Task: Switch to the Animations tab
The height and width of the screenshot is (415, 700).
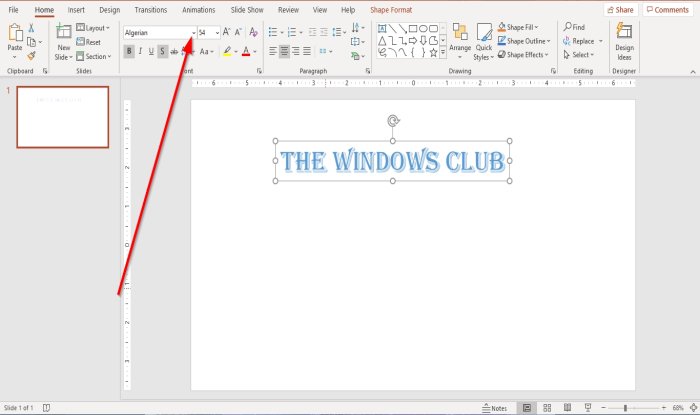Action: coord(198,10)
